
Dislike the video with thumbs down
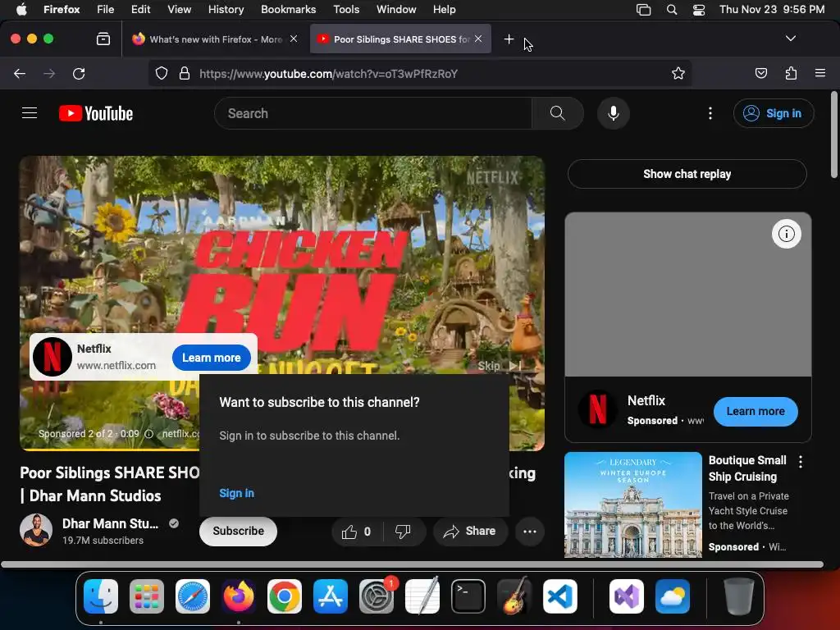403,532
